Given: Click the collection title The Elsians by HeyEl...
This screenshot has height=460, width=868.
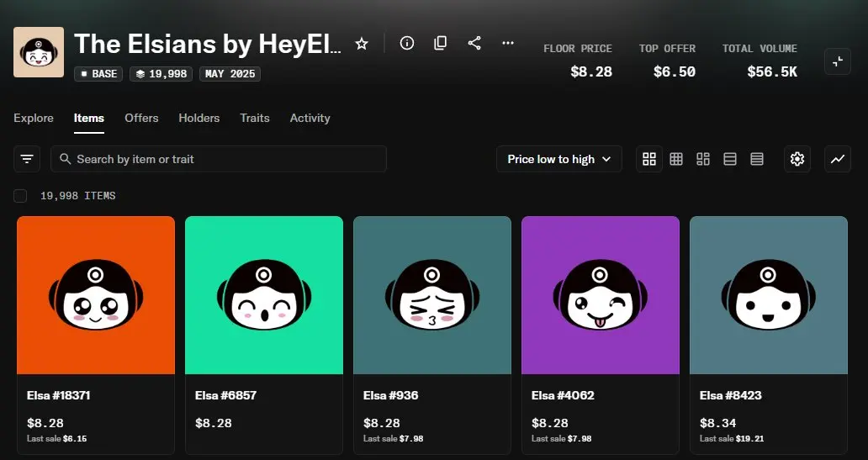Looking at the screenshot, I should pyautogui.click(x=208, y=44).
